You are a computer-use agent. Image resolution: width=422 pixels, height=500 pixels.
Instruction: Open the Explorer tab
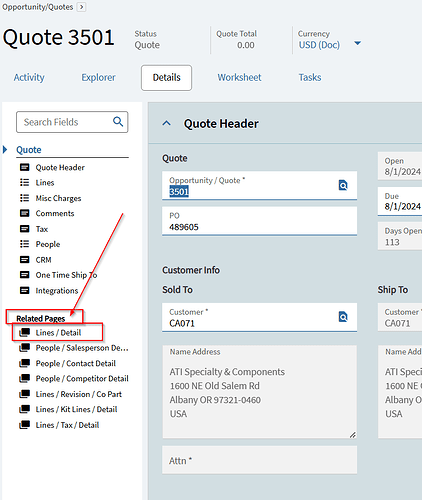(x=98, y=77)
